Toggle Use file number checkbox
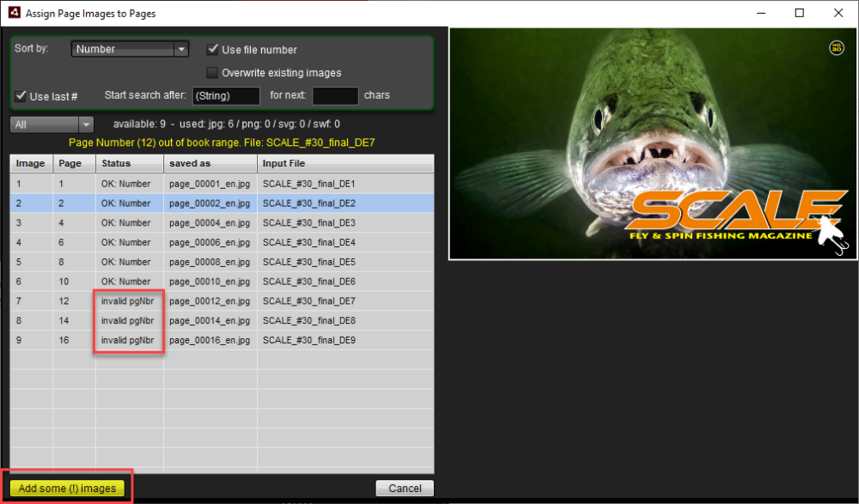This screenshot has width=859, height=504. pos(212,49)
